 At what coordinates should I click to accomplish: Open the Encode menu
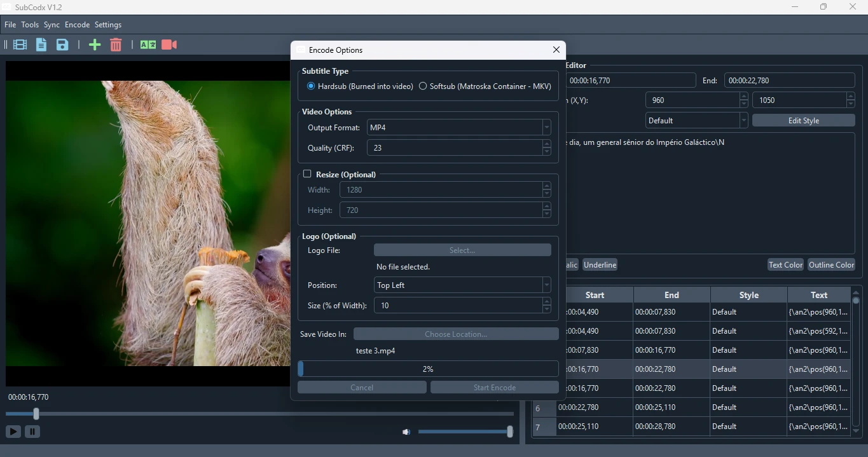(77, 25)
